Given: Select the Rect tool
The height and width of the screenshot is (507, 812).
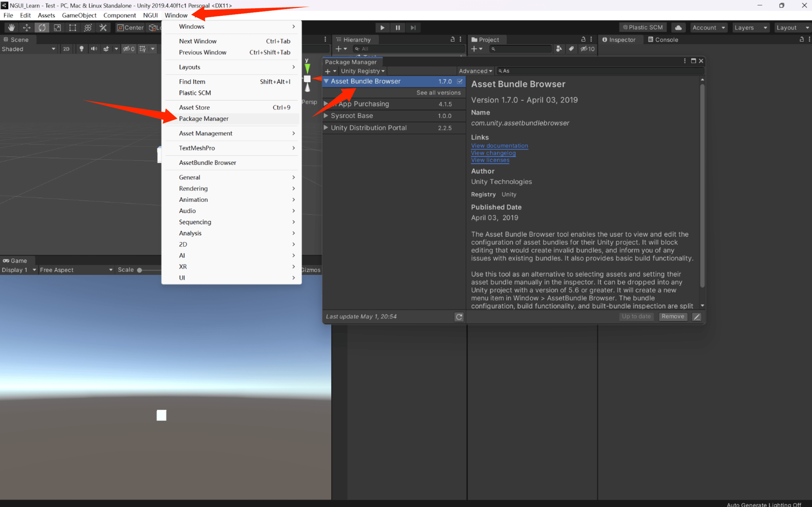Looking at the screenshot, I should pos(72,27).
